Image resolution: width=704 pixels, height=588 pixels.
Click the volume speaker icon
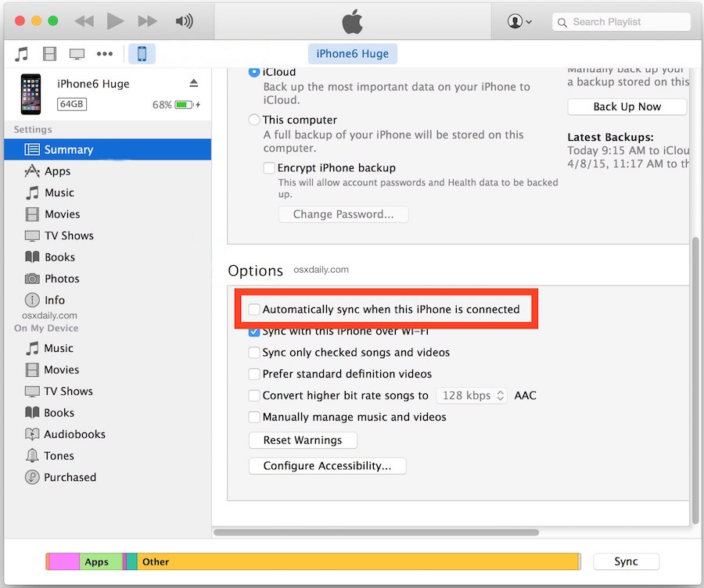(184, 22)
